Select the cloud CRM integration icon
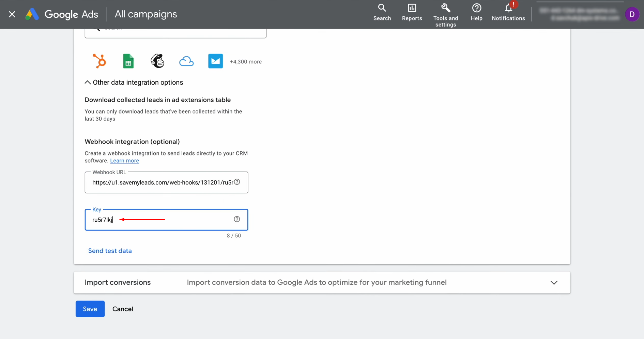Screen dimensions: 644x339 (x=186, y=61)
